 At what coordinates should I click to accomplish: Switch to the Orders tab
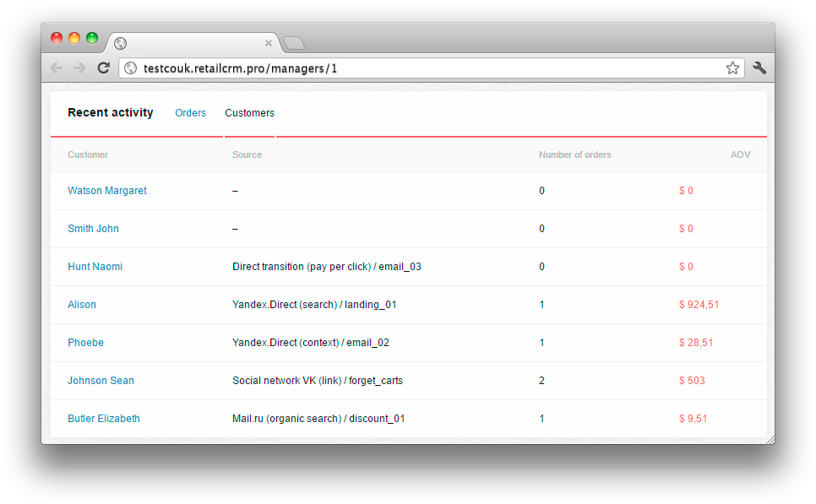coord(190,113)
